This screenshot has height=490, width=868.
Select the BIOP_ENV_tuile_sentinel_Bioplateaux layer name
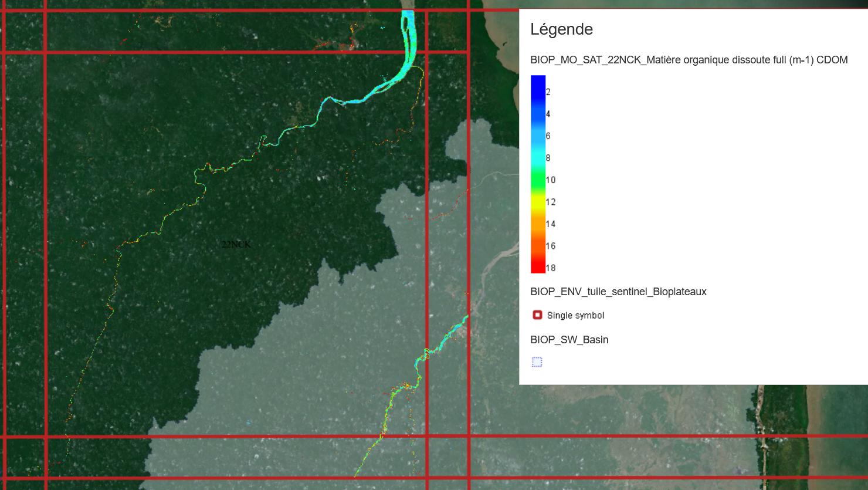tap(618, 292)
